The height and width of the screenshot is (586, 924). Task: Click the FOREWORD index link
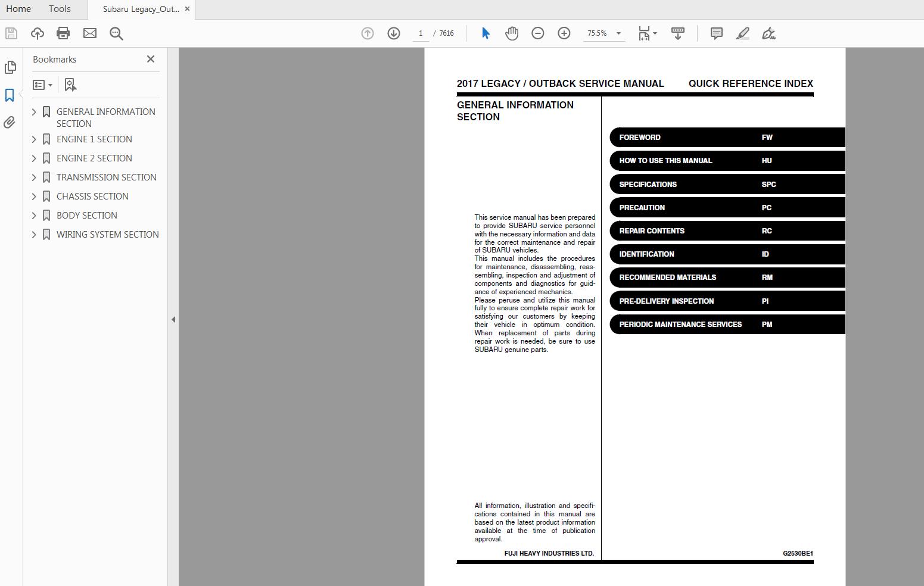pyautogui.click(x=727, y=138)
